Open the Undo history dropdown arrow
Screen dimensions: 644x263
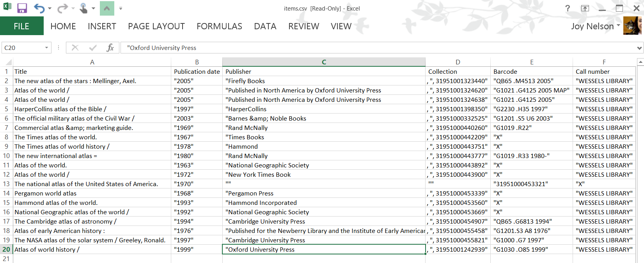[50, 8]
